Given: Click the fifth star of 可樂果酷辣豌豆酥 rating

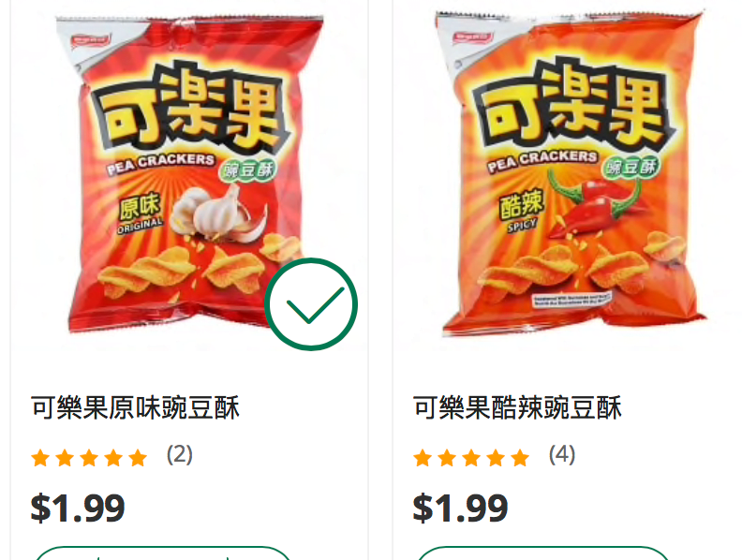Looking at the screenshot, I should pyautogui.click(x=520, y=458).
